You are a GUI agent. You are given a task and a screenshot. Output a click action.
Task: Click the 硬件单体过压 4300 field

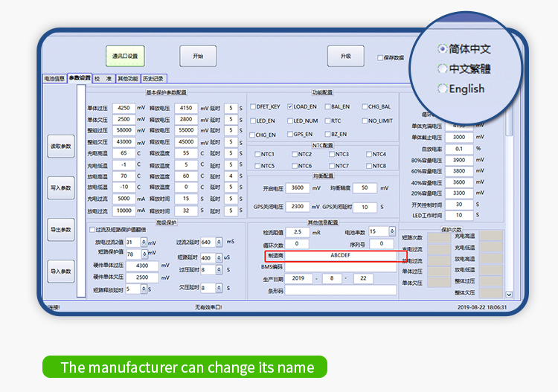tap(142, 266)
